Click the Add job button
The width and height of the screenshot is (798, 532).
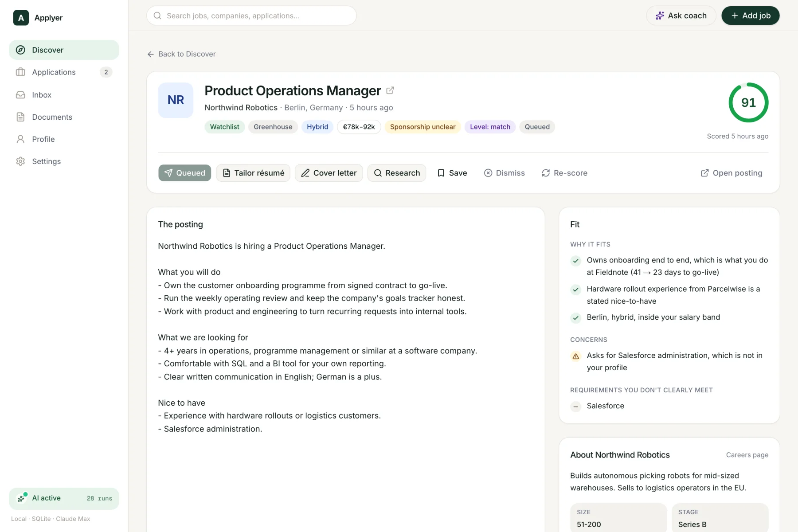tap(750, 16)
